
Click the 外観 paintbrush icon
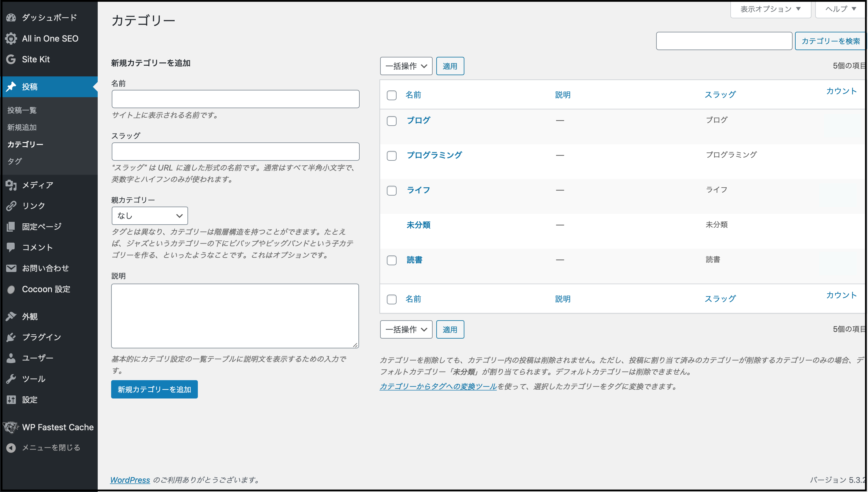(11, 316)
